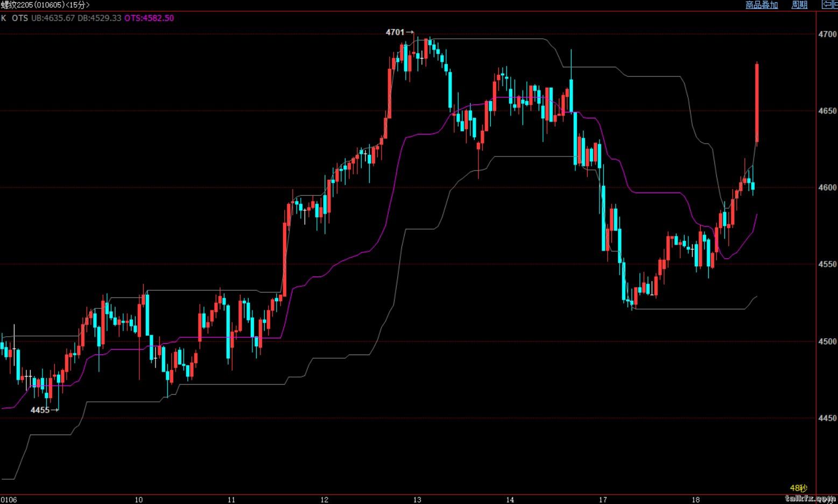Select the K indicator label

(x=4, y=18)
